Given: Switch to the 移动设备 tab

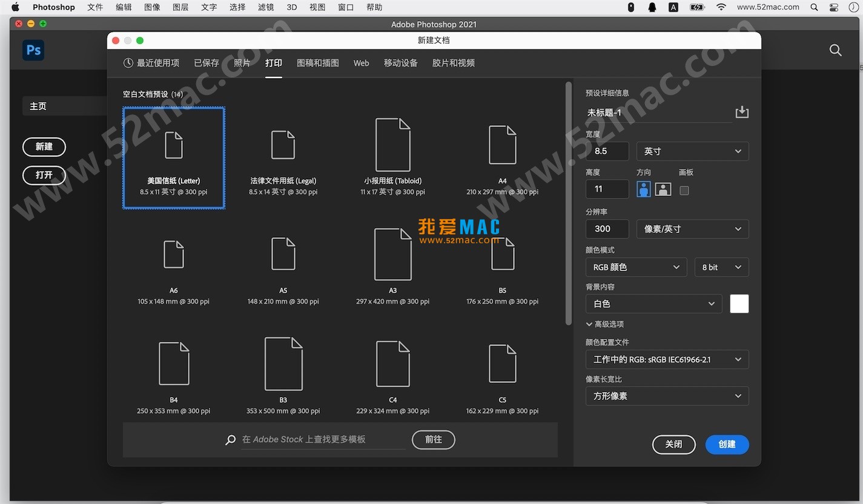Looking at the screenshot, I should click(401, 63).
